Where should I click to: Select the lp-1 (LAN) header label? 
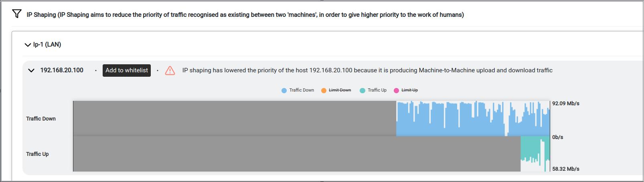[x=47, y=45]
